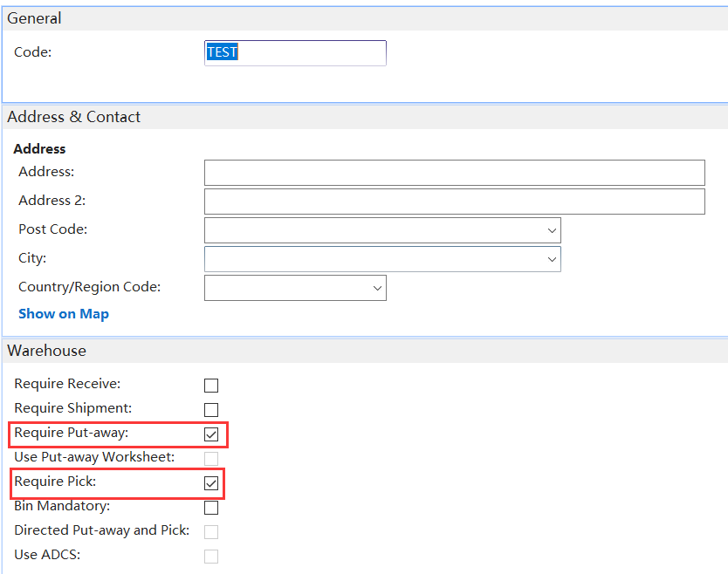The height and width of the screenshot is (574, 728).
Task: Click the Post Code label
Action: click(x=53, y=229)
